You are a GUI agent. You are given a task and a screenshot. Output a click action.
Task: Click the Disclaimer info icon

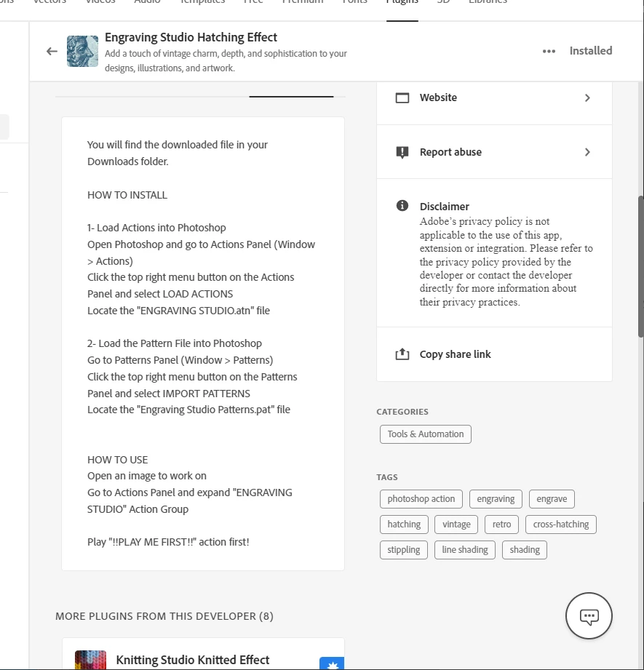pyautogui.click(x=402, y=206)
